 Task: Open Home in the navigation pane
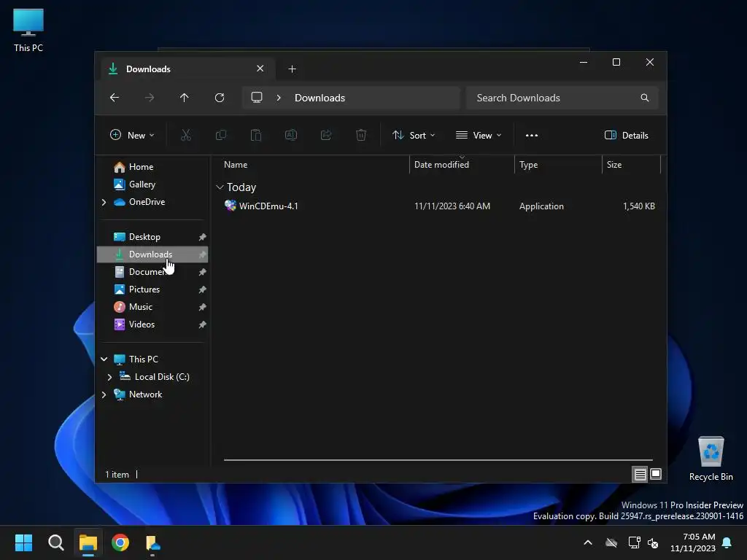tap(141, 167)
